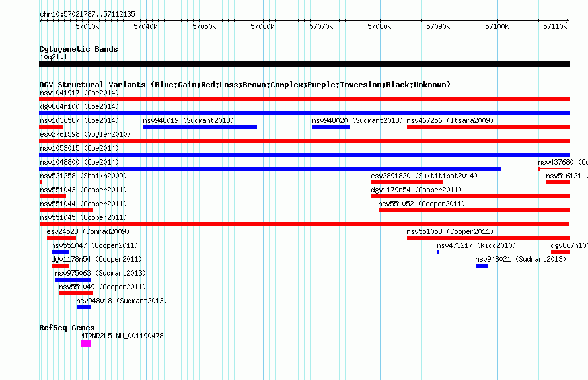
Task: Click the Cytogenetic Bands track title
Action: coord(79,49)
